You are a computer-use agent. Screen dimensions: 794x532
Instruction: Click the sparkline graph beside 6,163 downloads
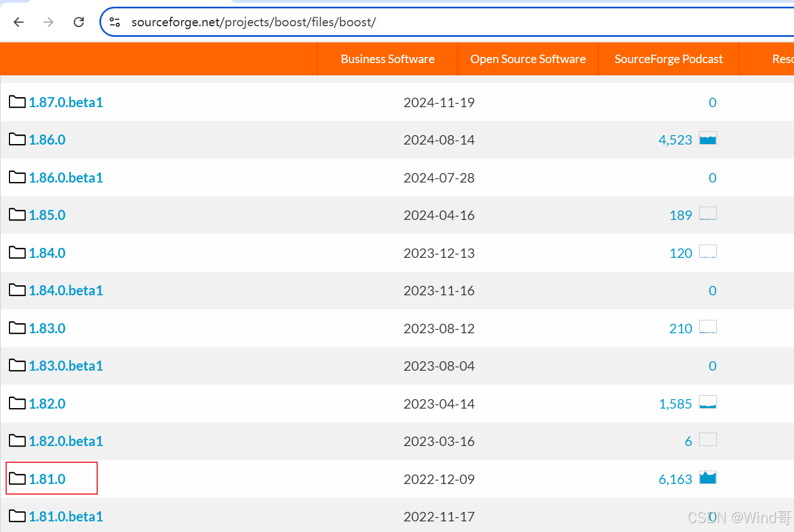click(707, 477)
